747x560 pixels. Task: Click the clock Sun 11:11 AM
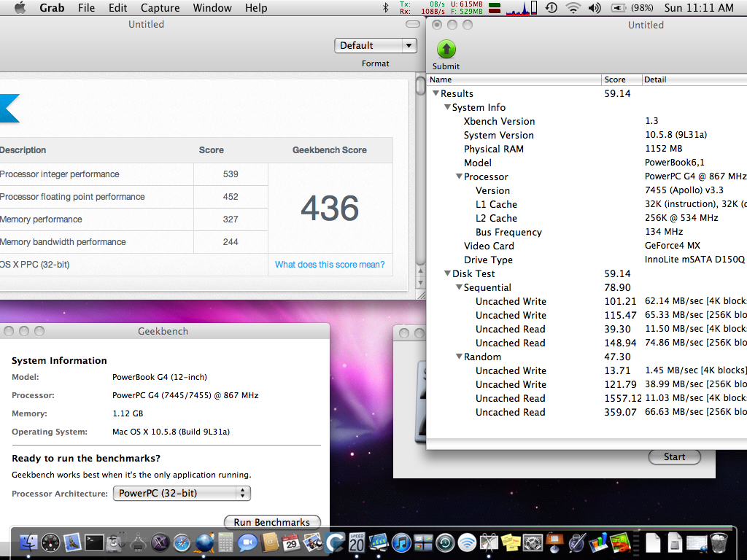pyautogui.click(x=699, y=7)
